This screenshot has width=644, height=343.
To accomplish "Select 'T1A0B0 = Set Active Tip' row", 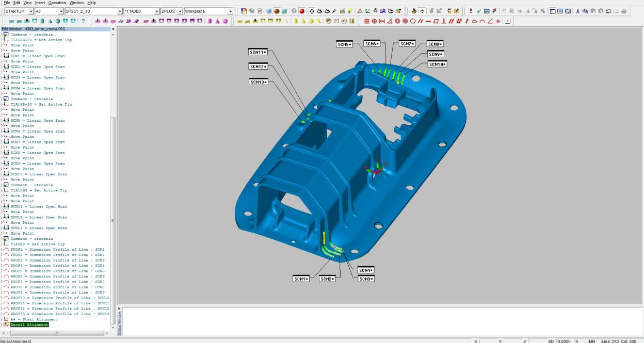I will (38, 244).
